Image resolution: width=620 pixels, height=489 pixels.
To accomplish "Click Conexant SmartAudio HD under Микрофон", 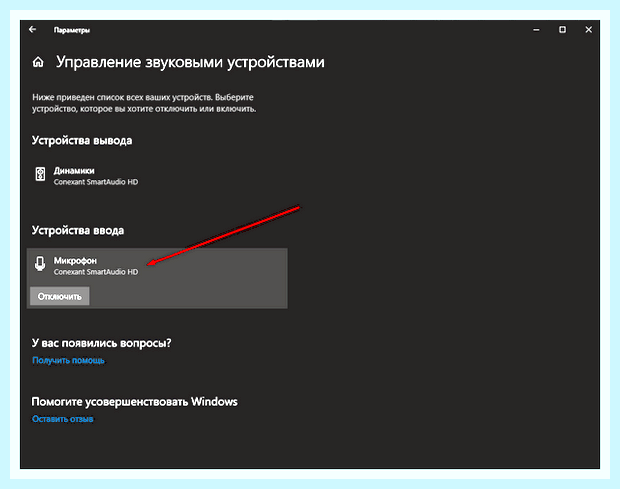I will 96,272.
